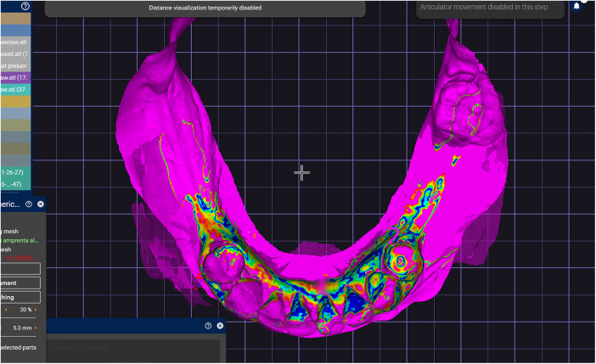
Task: Select the teal jaw.stl (37. layer
Action: click(x=15, y=89)
